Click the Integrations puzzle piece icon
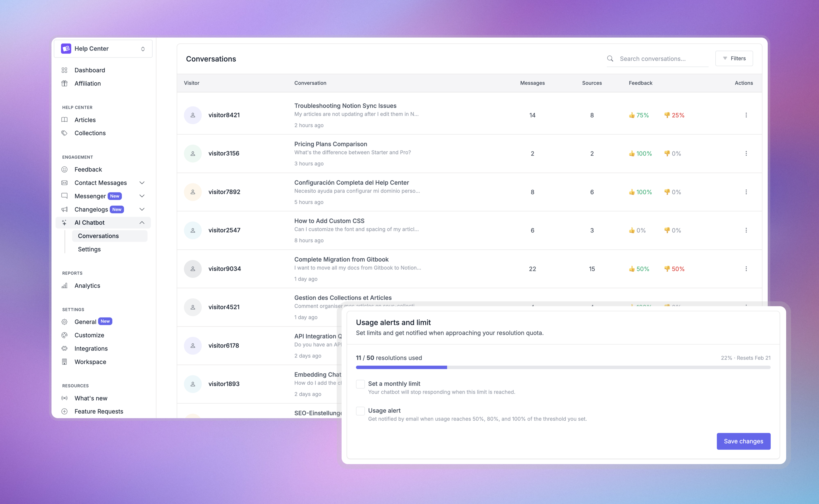 [x=64, y=348]
